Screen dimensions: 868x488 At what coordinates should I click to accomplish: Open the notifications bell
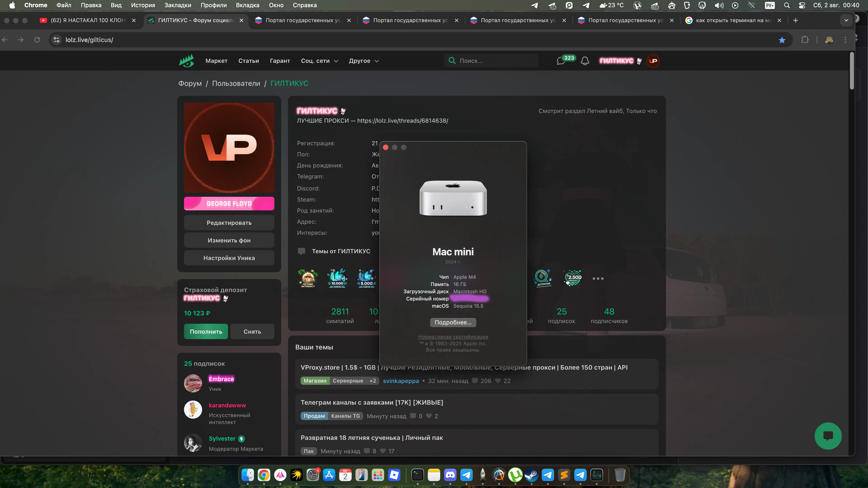coord(585,61)
